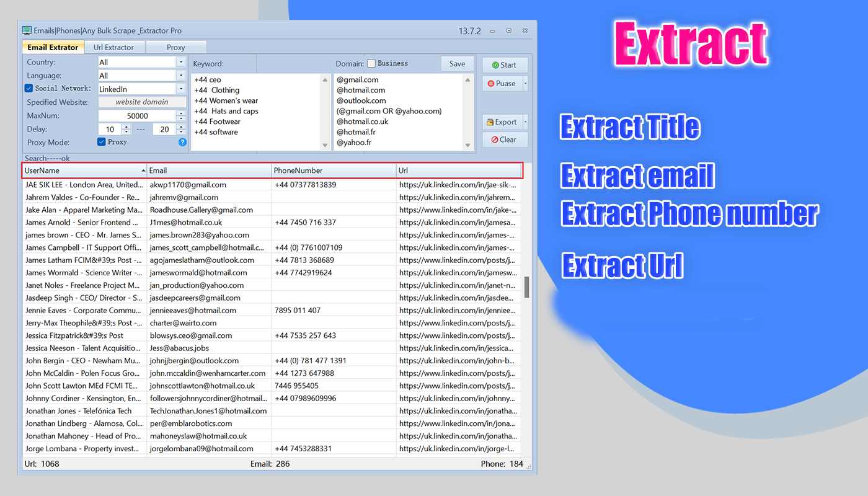Select the "@hotmail.co.uk" domain entry
868x496 pixels.
click(x=363, y=122)
